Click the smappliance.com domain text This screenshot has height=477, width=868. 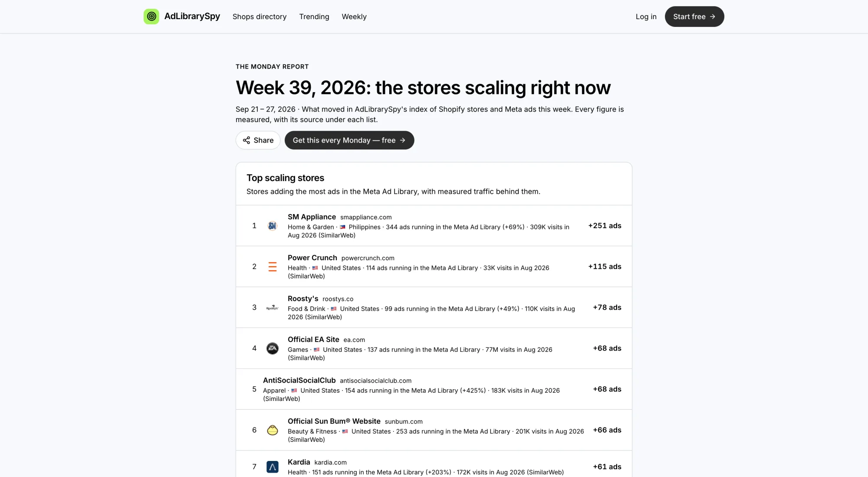[x=366, y=217]
